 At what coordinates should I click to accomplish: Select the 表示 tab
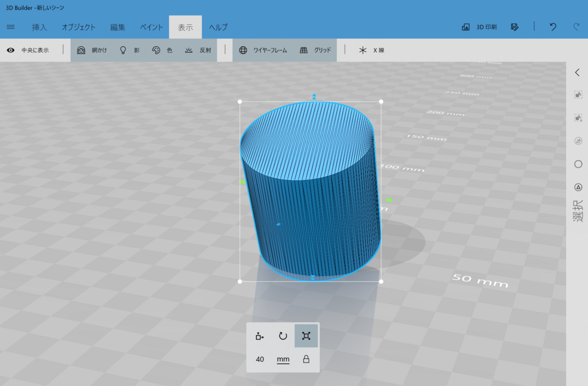point(185,28)
